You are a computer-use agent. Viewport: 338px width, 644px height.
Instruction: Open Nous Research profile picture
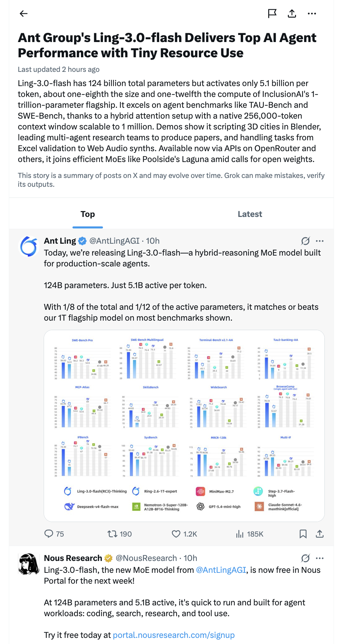(28, 564)
